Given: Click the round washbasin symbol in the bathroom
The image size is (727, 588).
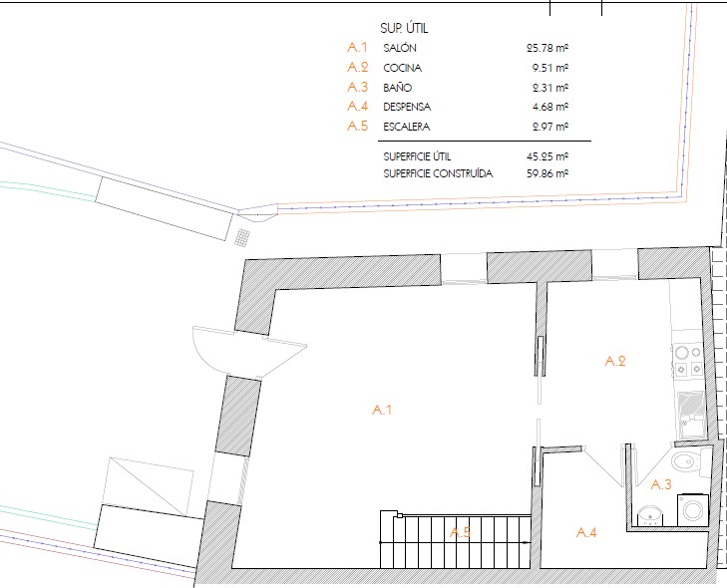Looking at the screenshot, I should [649, 515].
